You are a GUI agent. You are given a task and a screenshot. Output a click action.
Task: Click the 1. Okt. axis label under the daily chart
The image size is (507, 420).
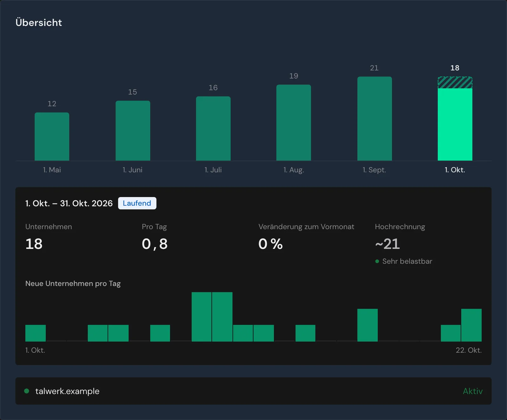point(35,350)
